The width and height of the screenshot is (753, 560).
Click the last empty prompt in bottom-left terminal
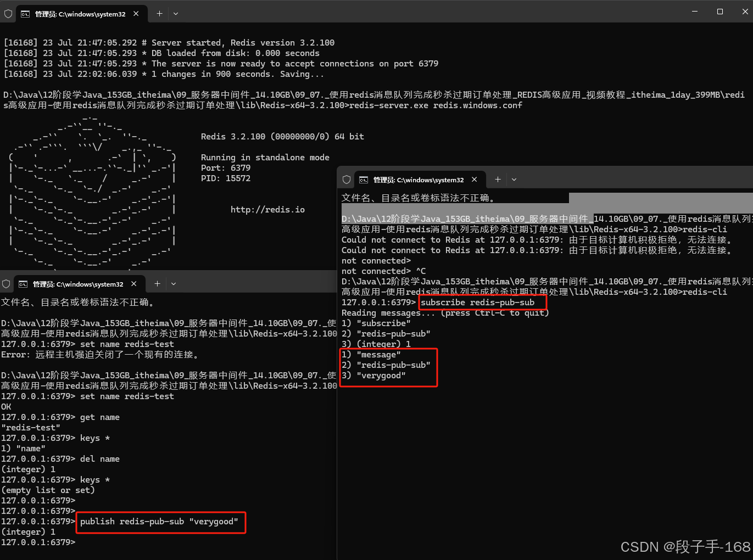pos(38,542)
